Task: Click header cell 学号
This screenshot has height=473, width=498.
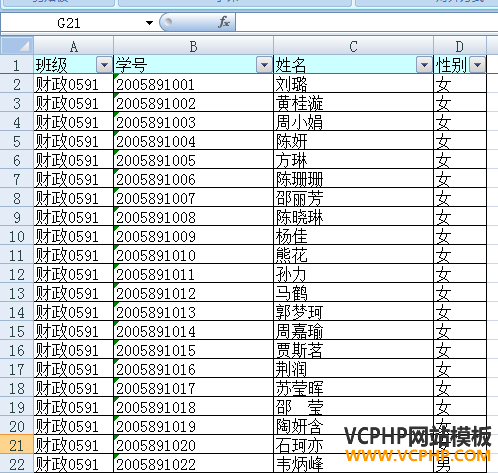Action: [193, 65]
